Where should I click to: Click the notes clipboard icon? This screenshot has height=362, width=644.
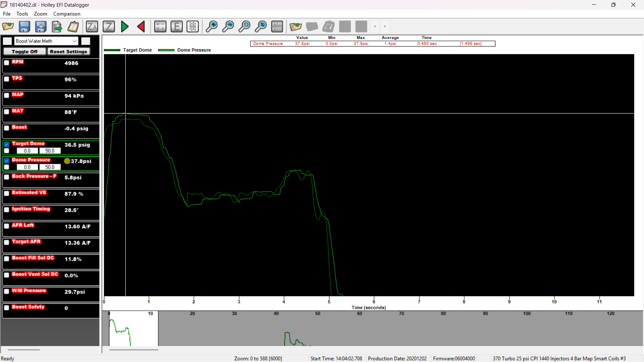73,26
